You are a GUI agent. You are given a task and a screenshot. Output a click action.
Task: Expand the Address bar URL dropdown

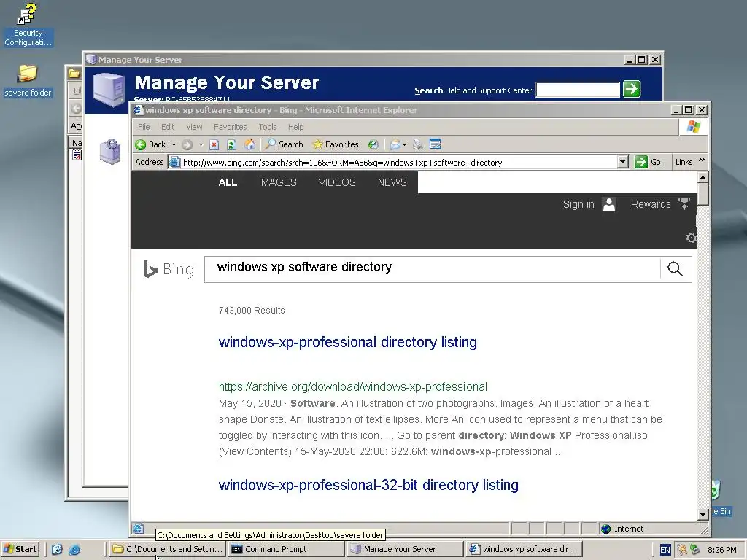(x=622, y=162)
